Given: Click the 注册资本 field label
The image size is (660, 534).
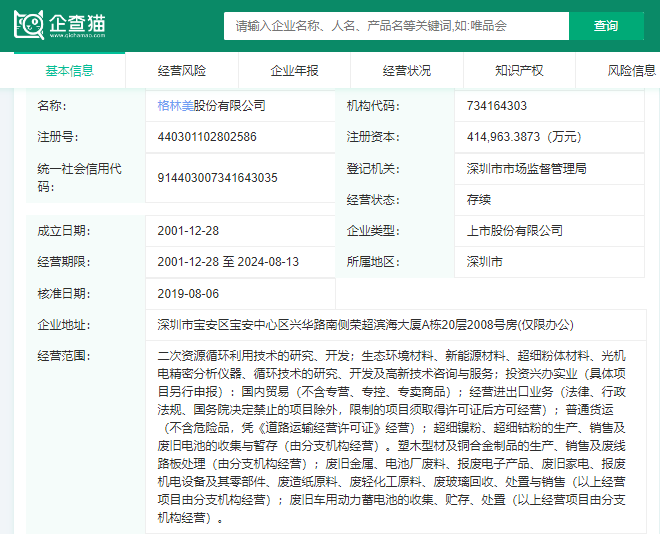Looking at the screenshot, I should [373, 137].
